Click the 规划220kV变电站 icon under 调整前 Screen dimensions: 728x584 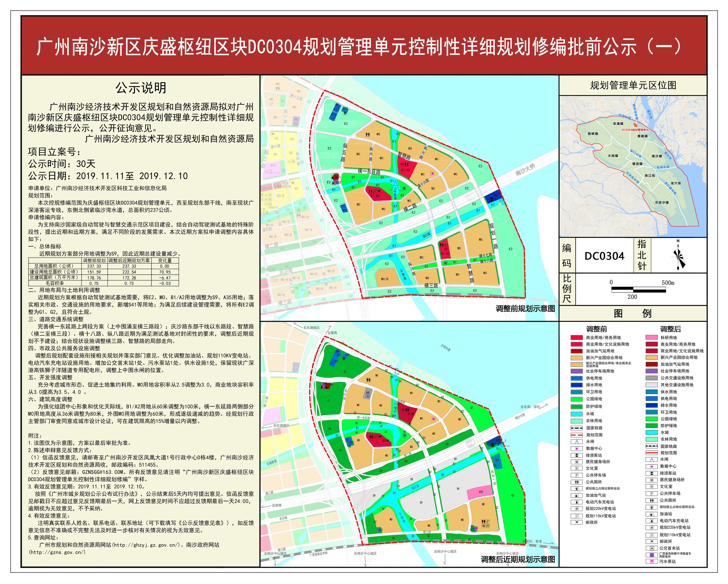click(x=576, y=509)
